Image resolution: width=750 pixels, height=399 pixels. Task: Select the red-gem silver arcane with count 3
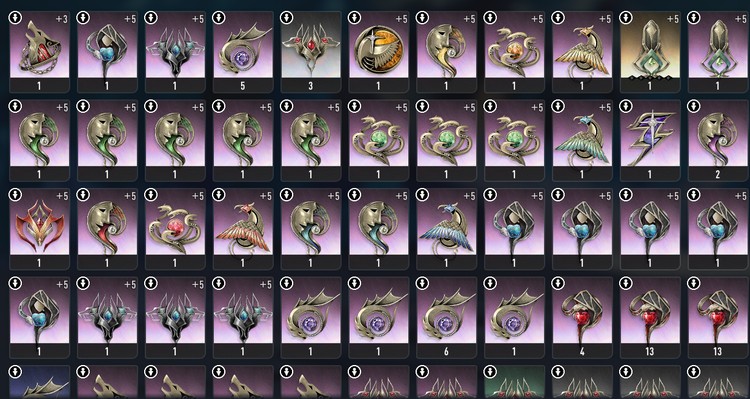point(311,52)
